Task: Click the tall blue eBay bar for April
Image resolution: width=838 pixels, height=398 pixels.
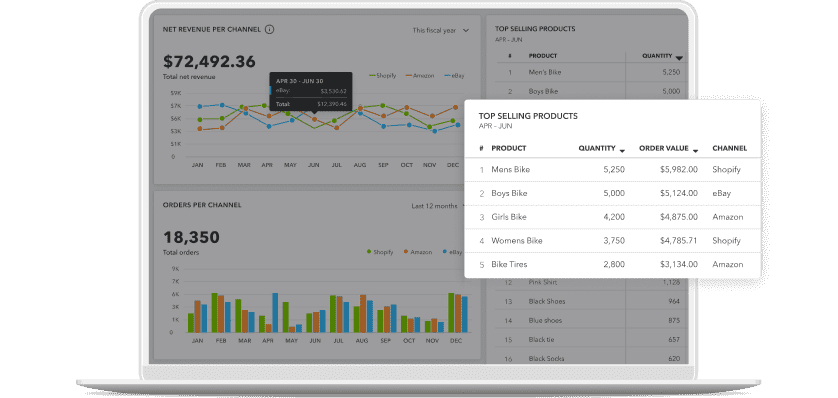Action: (275, 313)
